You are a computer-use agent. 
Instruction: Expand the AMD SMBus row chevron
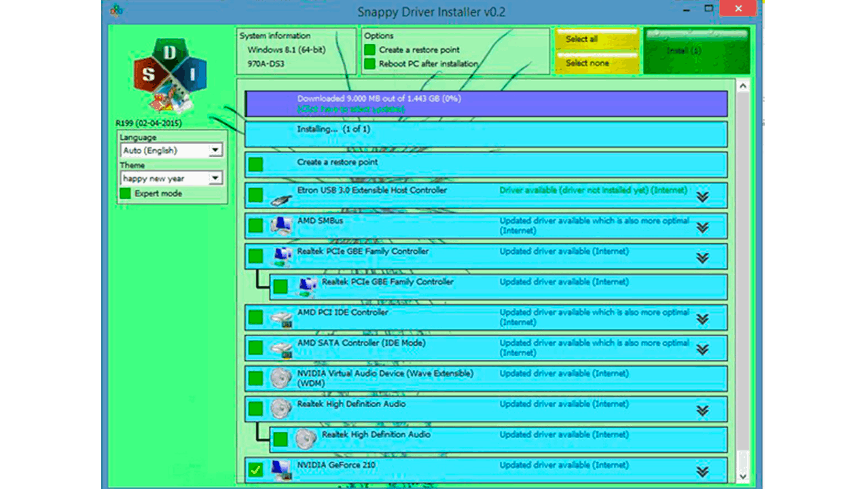[x=702, y=228]
